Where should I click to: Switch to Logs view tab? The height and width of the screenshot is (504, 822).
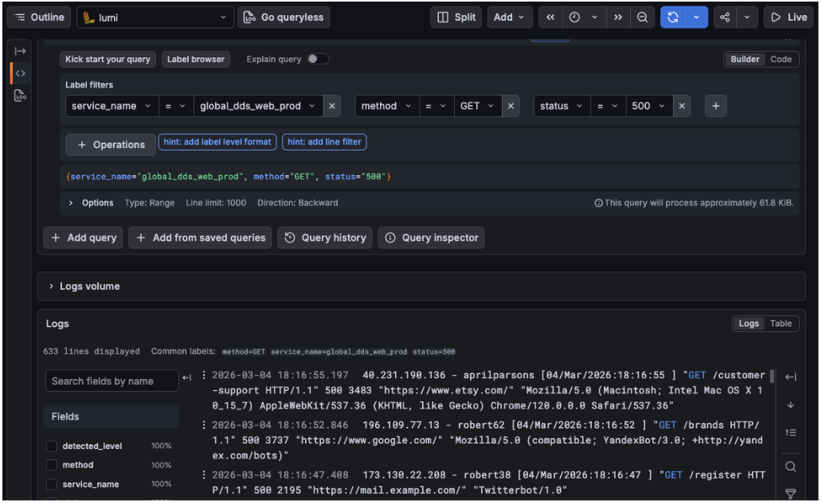pos(748,324)
